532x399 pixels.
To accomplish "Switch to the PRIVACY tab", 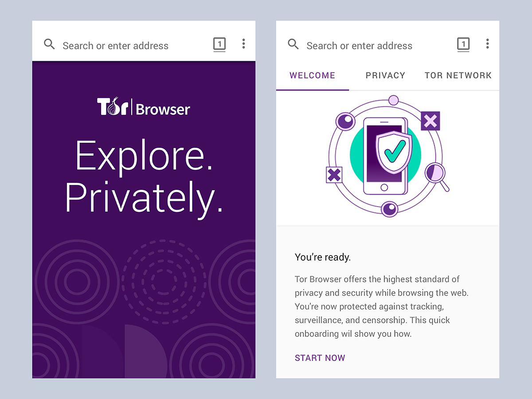I will pyautogui.click(x=385, y=75).
